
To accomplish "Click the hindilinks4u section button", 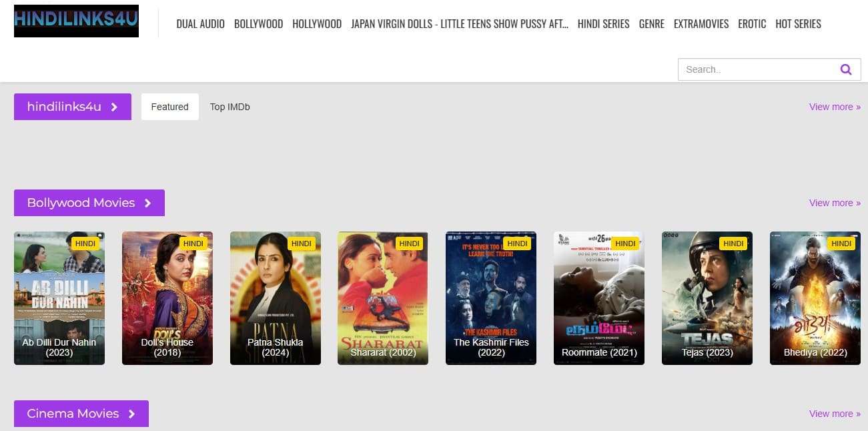I will (73, 107).
